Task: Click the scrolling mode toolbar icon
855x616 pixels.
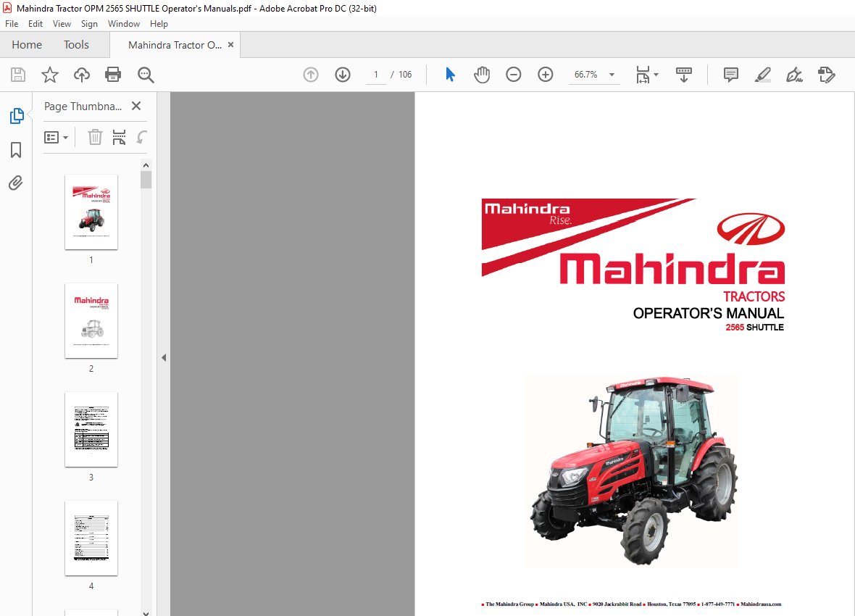Action: click(683, 75)
